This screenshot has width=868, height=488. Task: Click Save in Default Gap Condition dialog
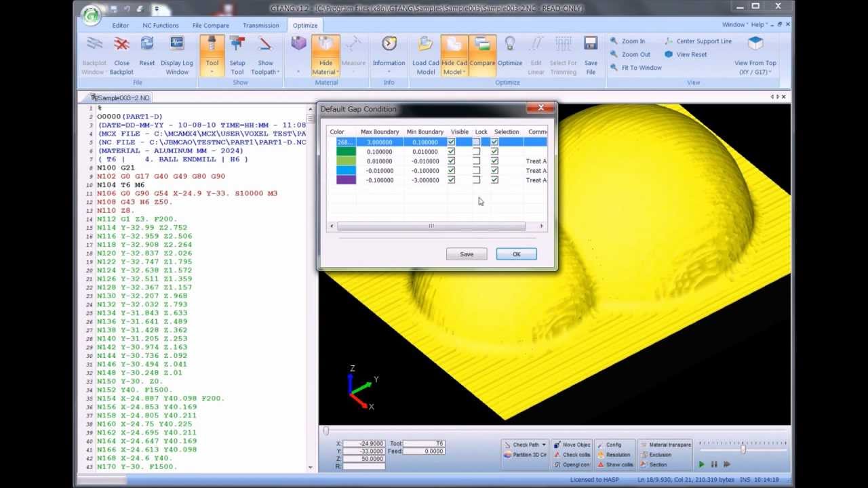tap(467, 254)
